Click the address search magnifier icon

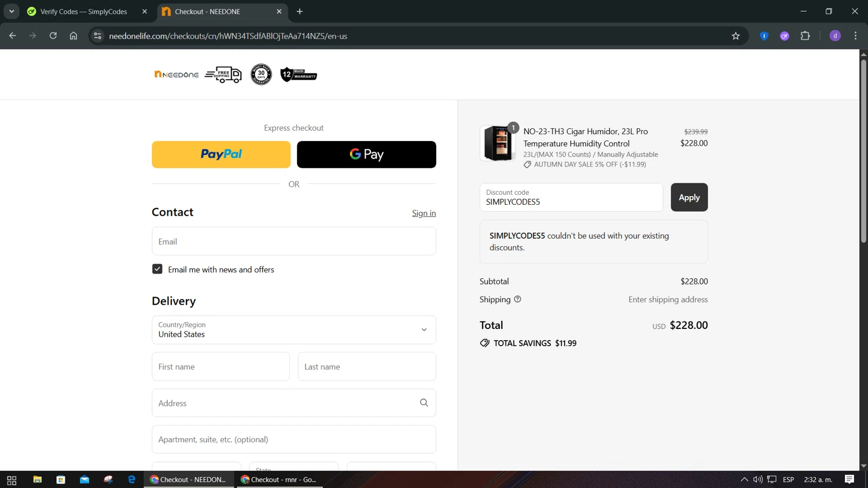(424, 403)
